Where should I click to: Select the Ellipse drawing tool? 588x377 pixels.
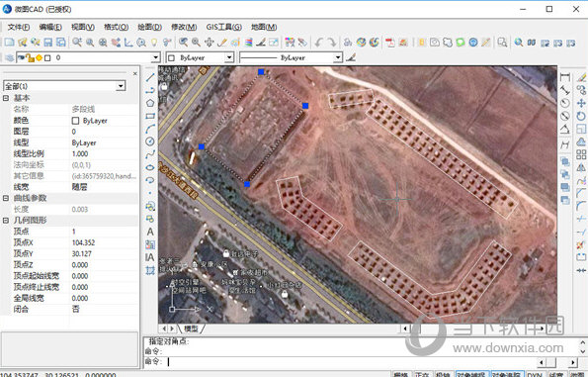(150, 167)
